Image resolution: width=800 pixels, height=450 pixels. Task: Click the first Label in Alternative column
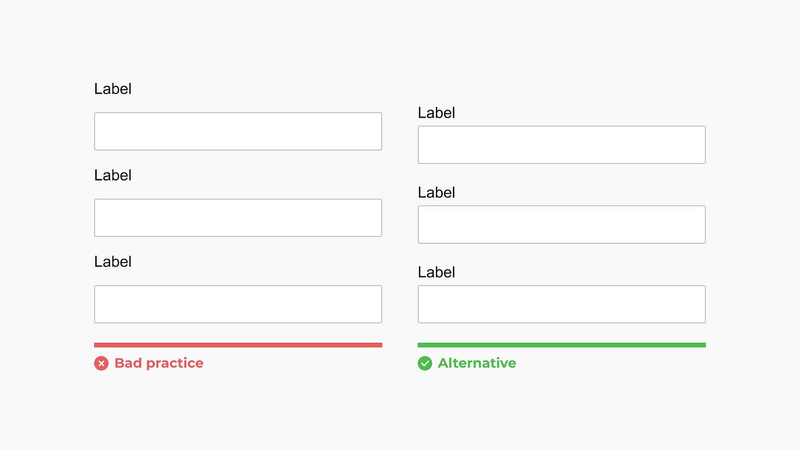tap(436, 113)
